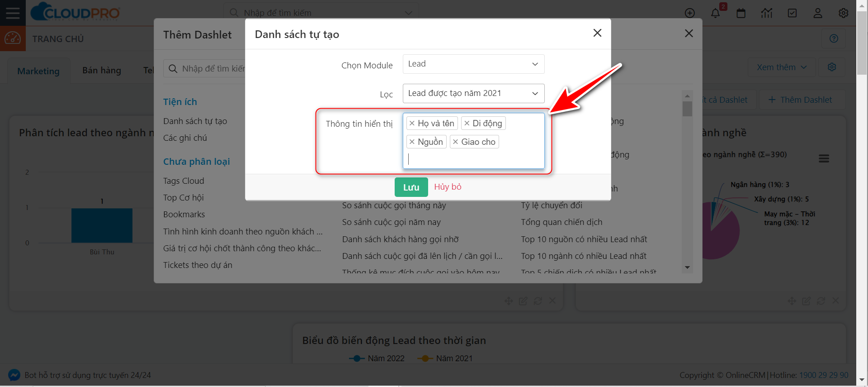868x387 pixels.
Task: Open the notifications bell
Action: [x=715, y=13]
